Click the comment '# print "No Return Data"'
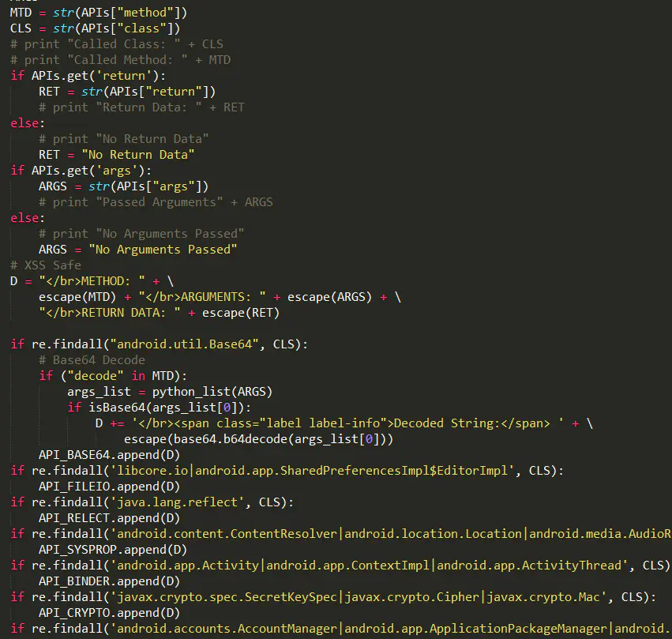This screenshot has height=639, width=672. 123,139
